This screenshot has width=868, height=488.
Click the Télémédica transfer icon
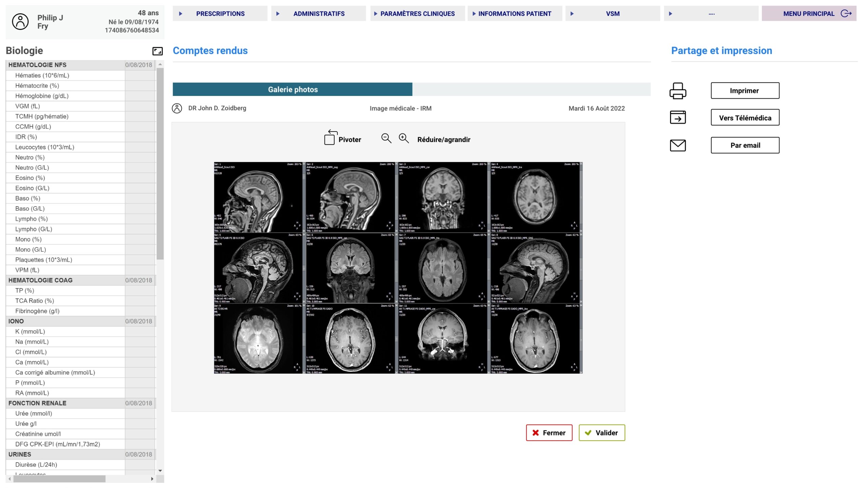677,118
